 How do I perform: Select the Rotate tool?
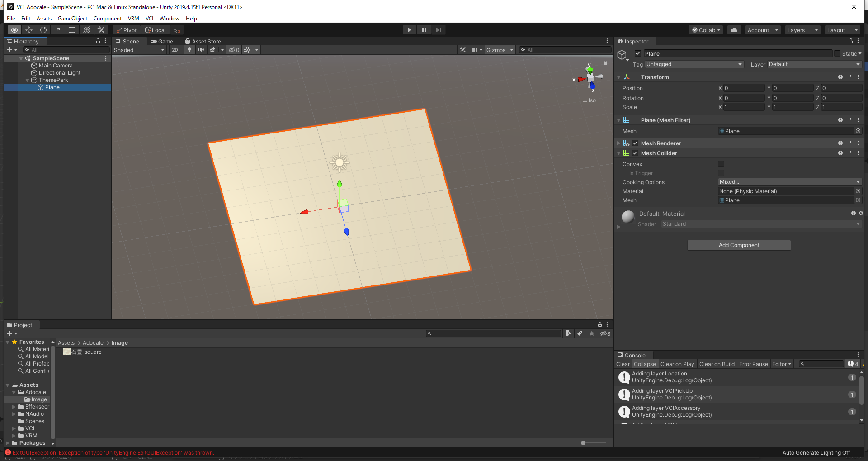[43, 30]
